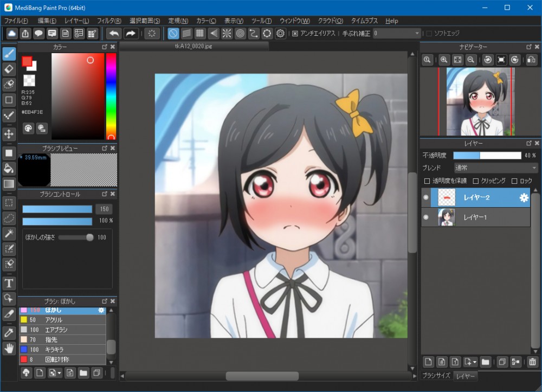Click the layer 不透明度 slider

pos(487,156)
